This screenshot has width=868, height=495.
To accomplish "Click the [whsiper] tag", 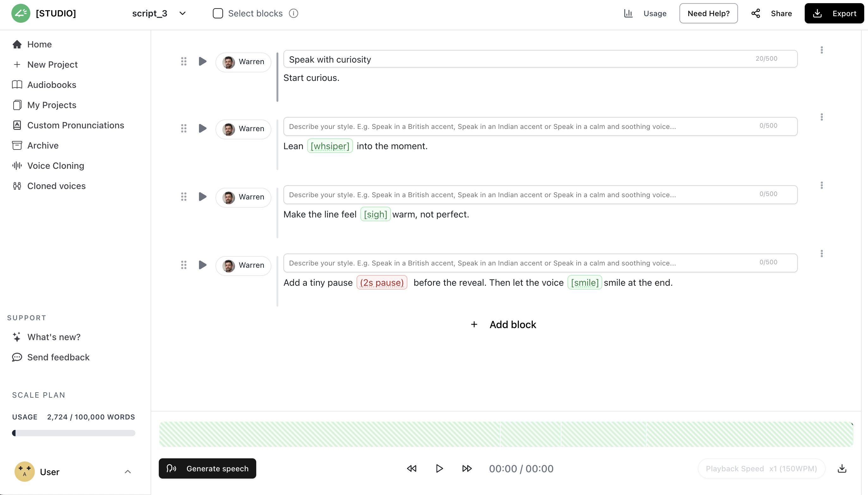I will (330, 146).
